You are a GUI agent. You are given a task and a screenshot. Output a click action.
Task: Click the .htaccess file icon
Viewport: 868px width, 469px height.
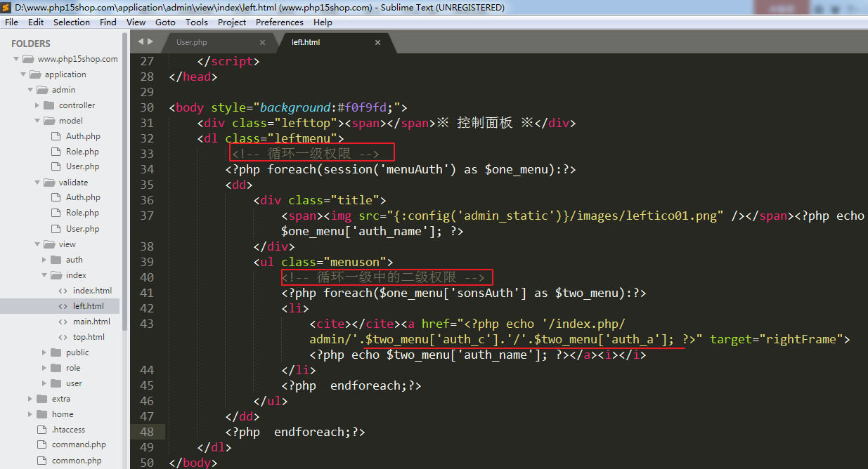[41, 430]
